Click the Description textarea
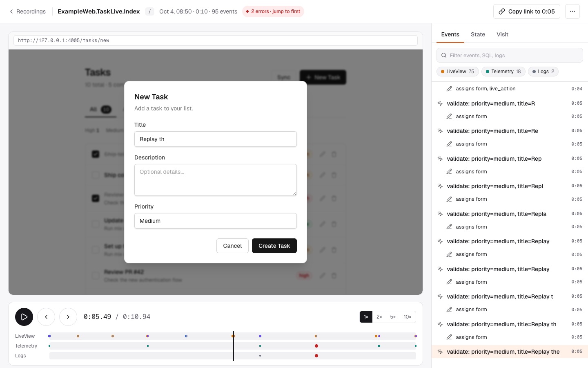The width and height of the screenshot is (588, 368). [216, 180]
